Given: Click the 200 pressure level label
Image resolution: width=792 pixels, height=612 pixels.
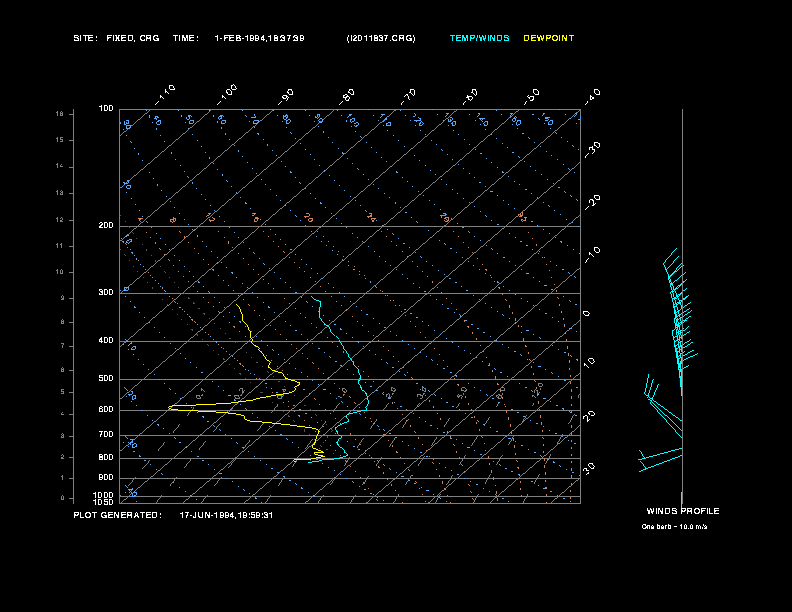Looking at the screenshot, I should click(x=106, y=225).
